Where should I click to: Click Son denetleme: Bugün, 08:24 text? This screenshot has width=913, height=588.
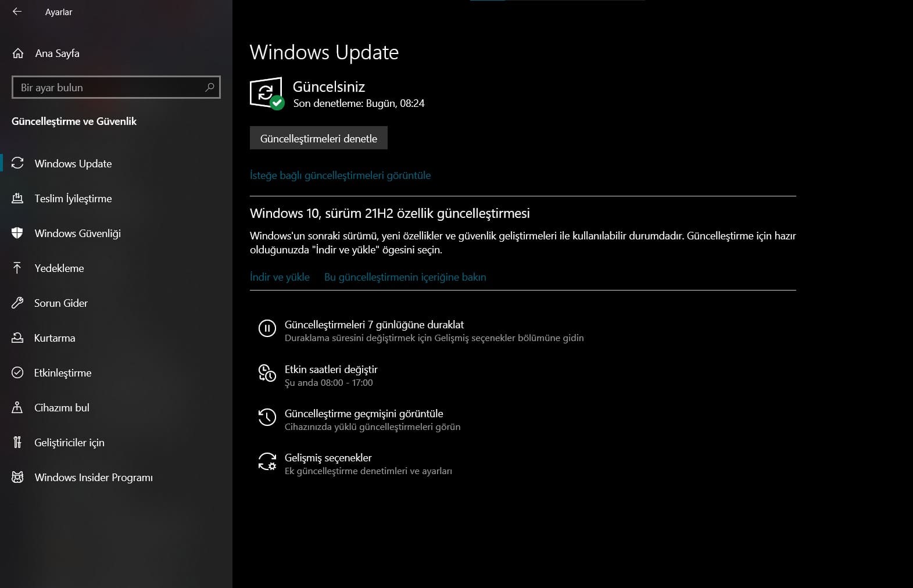point(359,103)
